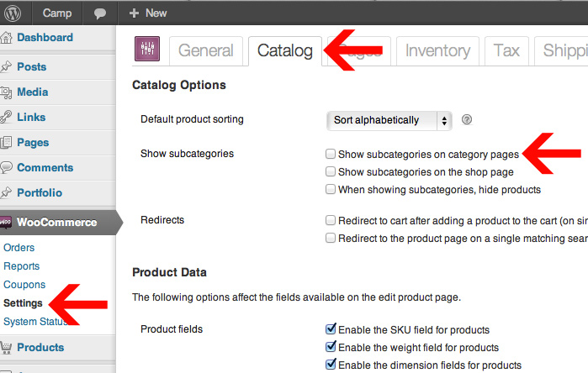Screen dimensions: 588x373
Task: Click the Comments icon in sidebar menu
Action: point(7,167)
